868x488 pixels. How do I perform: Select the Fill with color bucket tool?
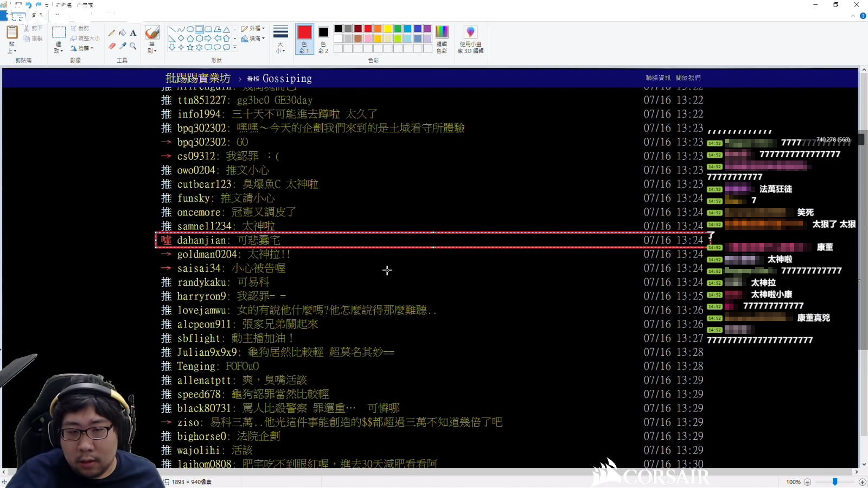coord(123,33)
